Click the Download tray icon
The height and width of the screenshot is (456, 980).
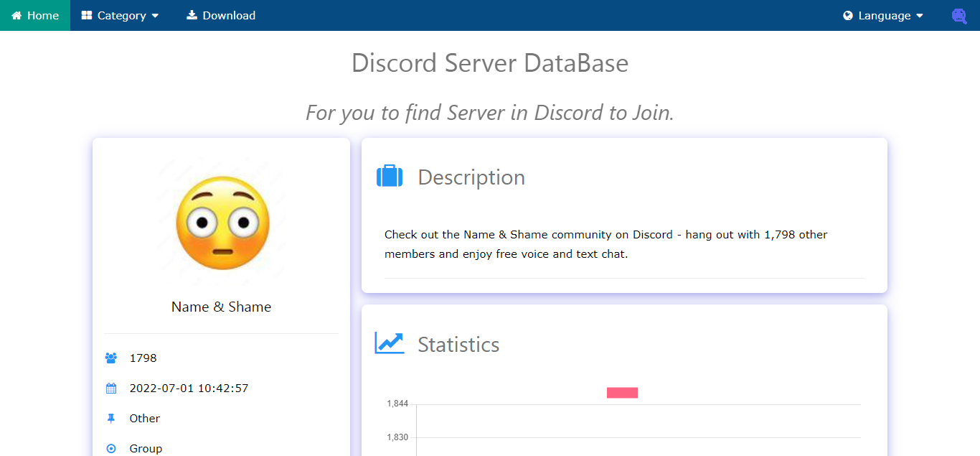192,15
